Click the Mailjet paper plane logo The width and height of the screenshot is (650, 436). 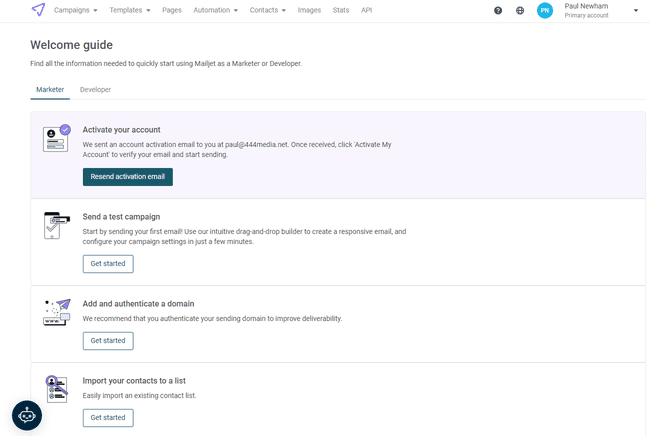click(38, 10)
